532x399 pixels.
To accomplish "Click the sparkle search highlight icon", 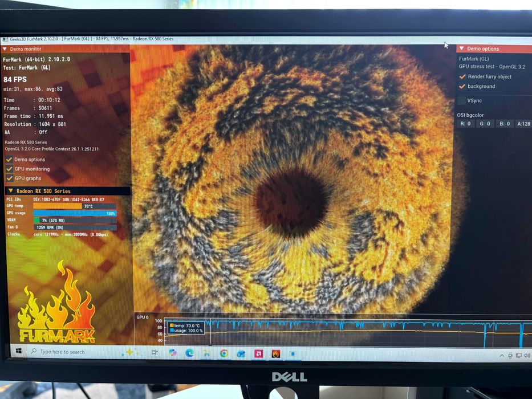I will tap(129, 352).
